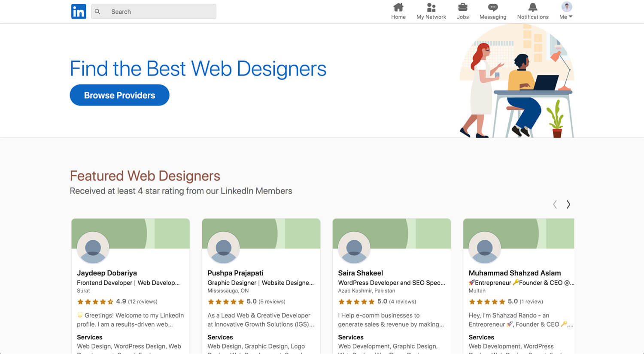Image resolution: width=644 pixels, height=354 pixels.
Task: Click the "(12 reviews)" text
Action: pos(143,302)
